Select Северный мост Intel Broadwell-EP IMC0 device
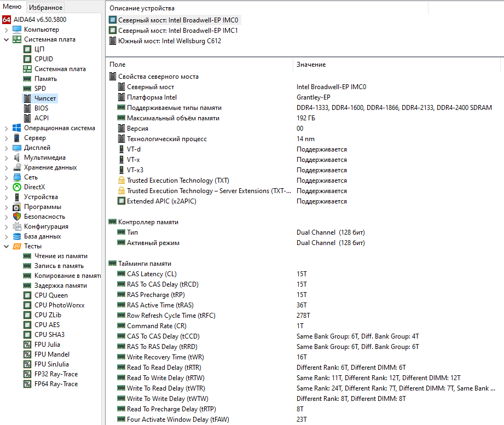The width and height of the screenshot is (504, 425). click(175, 20)
